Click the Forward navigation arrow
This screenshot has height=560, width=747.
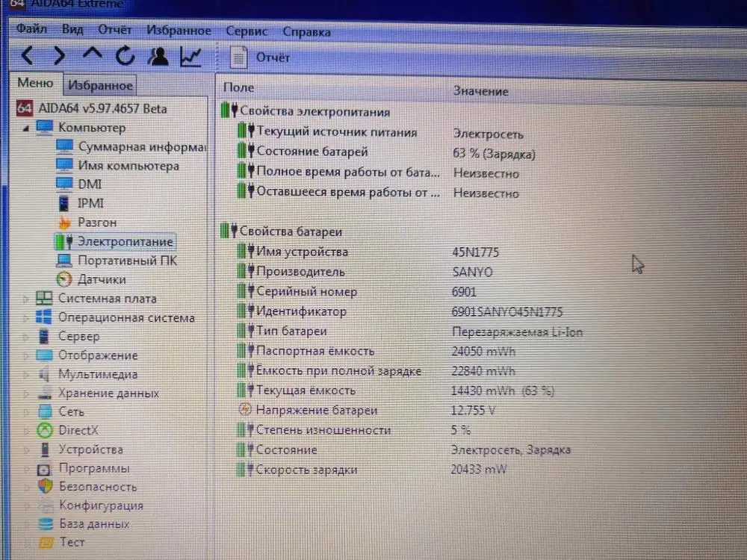coord(59,56)
